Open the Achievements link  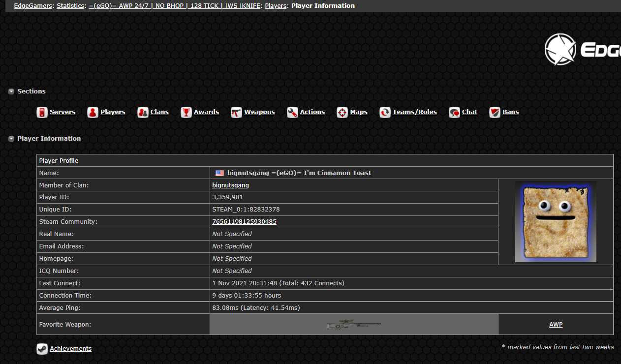[70, 349]
